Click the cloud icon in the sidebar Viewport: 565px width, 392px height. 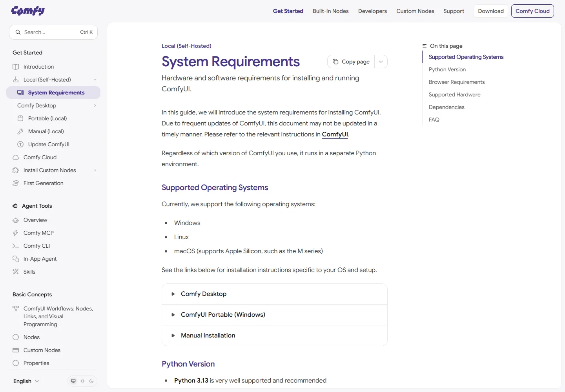16,157
